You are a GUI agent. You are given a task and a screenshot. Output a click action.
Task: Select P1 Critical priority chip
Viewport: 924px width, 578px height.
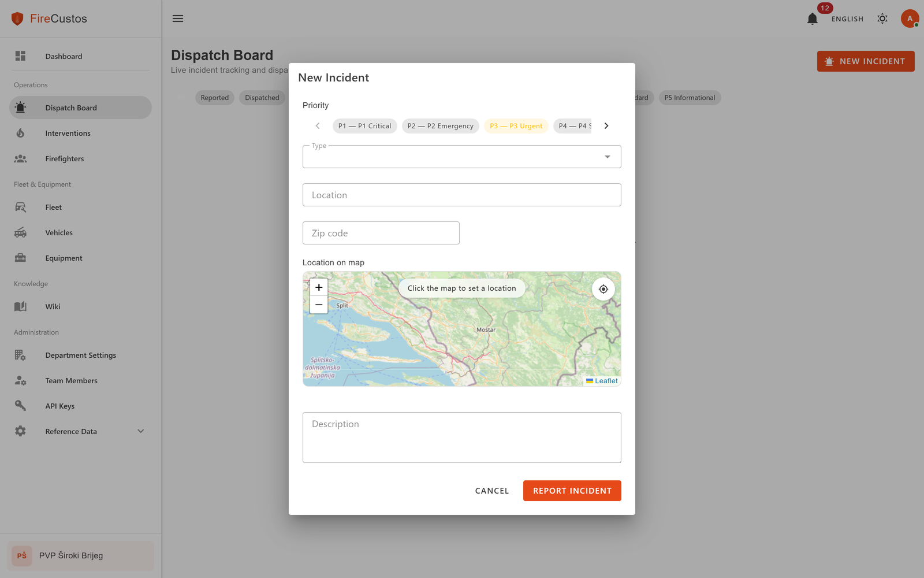(x=364, y=126)
